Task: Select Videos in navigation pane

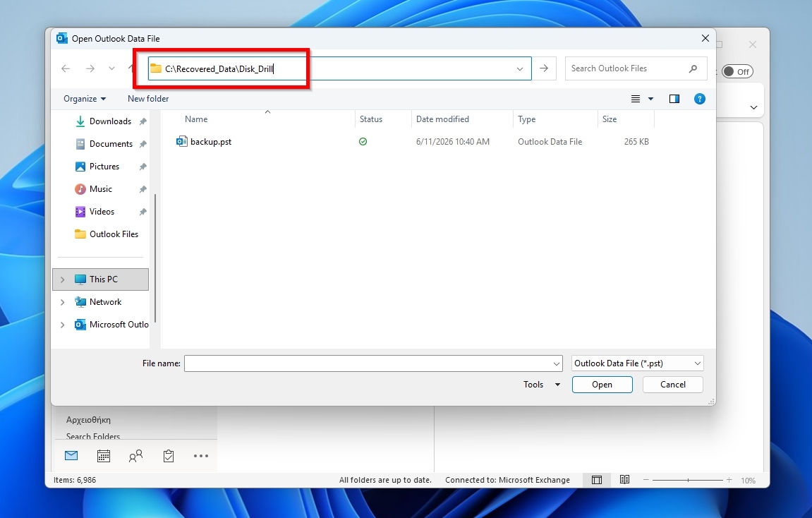Action: [x=102, y=211]
